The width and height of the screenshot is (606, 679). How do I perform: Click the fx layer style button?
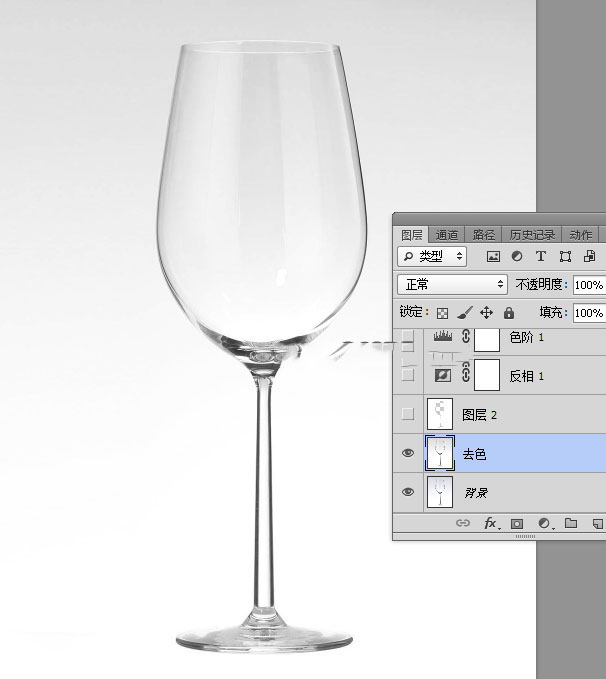coord(491,524)
